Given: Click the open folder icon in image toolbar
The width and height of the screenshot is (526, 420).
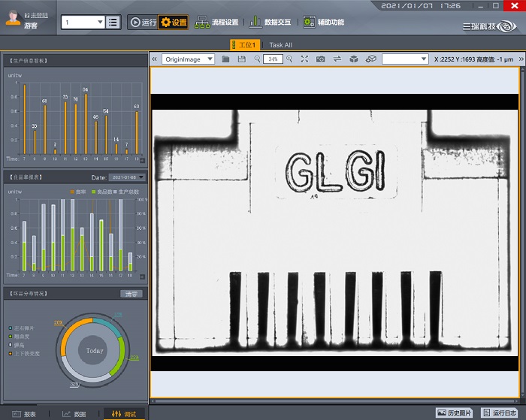Looking at the screenshot, I should pyautogui.click(x=225, y=59).
